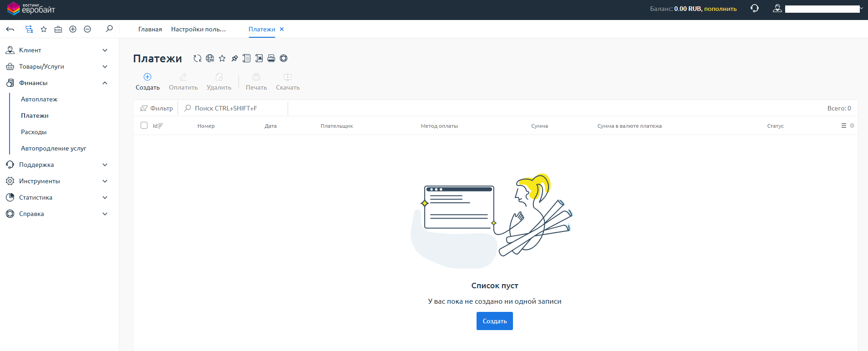Click the пополнить link next to balance
Screen dimensions: 868x351
coord(720,9)
